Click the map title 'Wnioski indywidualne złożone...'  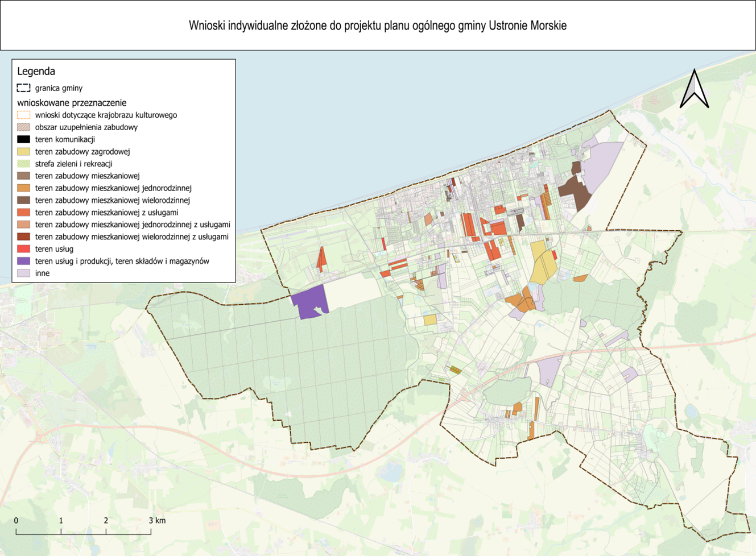(378, 26)
